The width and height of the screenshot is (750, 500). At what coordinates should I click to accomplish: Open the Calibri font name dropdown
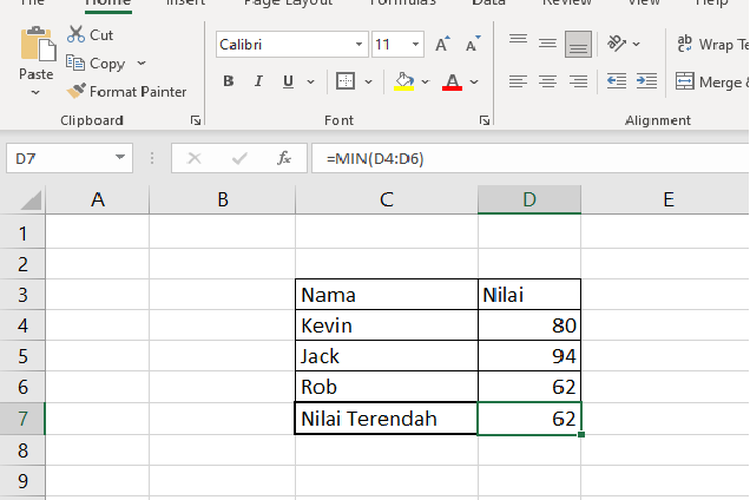click(359, 45)
